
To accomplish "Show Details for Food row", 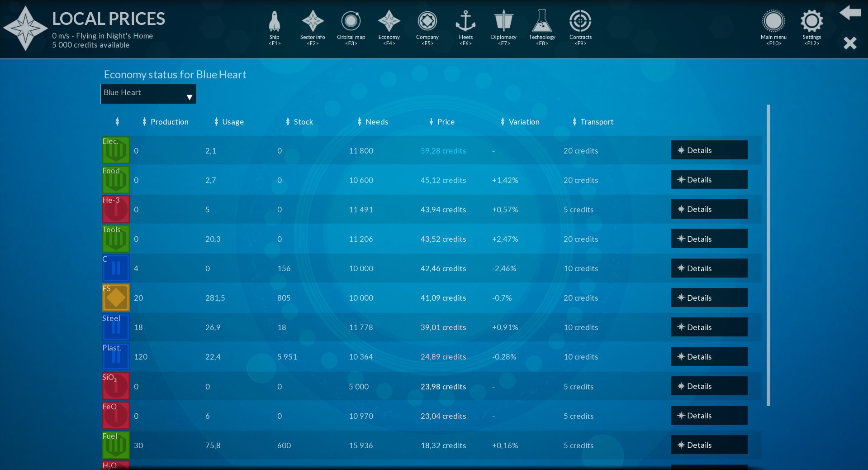I will (x=709, y=179).
